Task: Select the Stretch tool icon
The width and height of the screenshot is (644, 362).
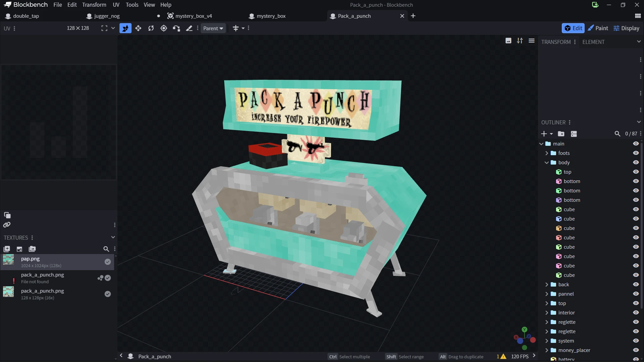Action: (x=189, y=28)
